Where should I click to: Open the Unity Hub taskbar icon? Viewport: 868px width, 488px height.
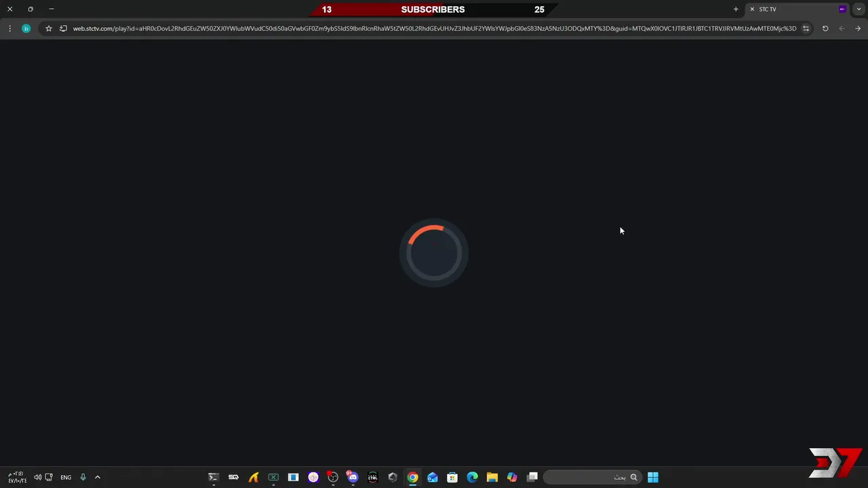click(393, 477)
